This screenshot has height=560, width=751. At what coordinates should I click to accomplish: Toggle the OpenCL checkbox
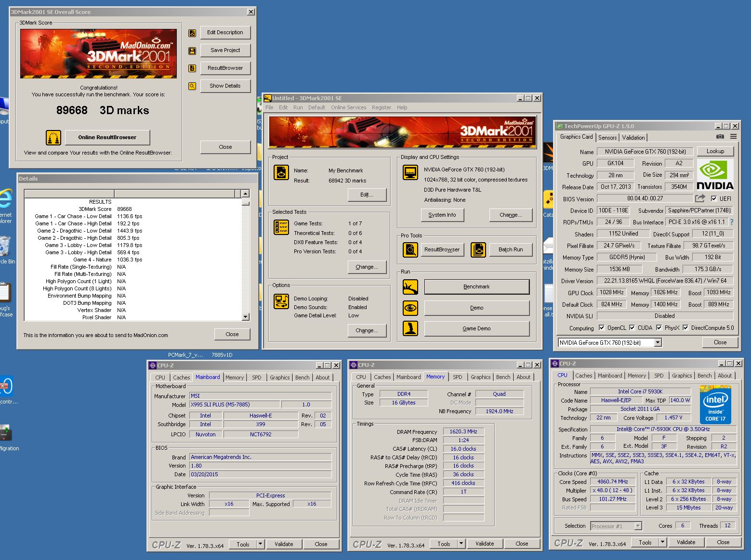(602, 328)
